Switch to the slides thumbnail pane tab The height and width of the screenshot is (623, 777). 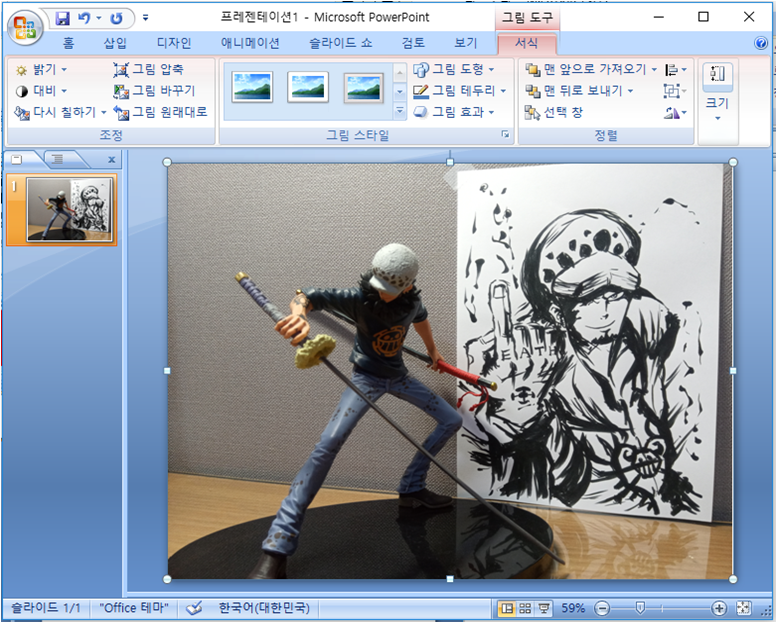click(17, 159)
